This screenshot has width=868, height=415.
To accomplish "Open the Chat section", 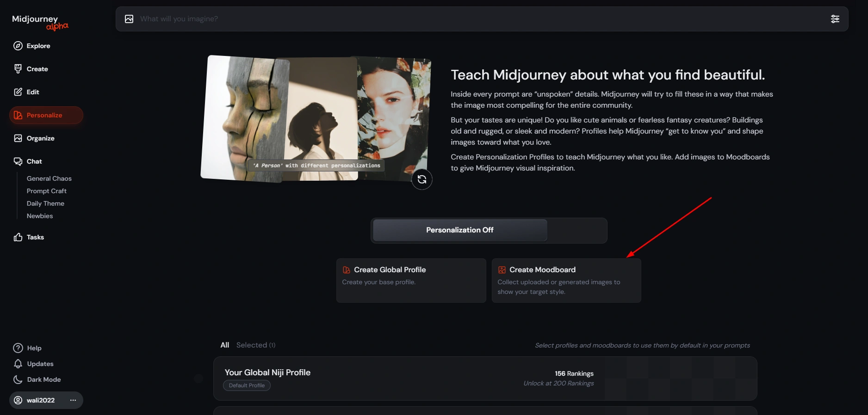I will (x=28, y=161).
